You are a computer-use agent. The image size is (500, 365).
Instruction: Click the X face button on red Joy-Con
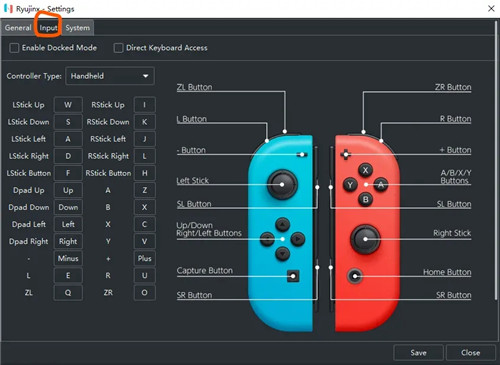365,170
